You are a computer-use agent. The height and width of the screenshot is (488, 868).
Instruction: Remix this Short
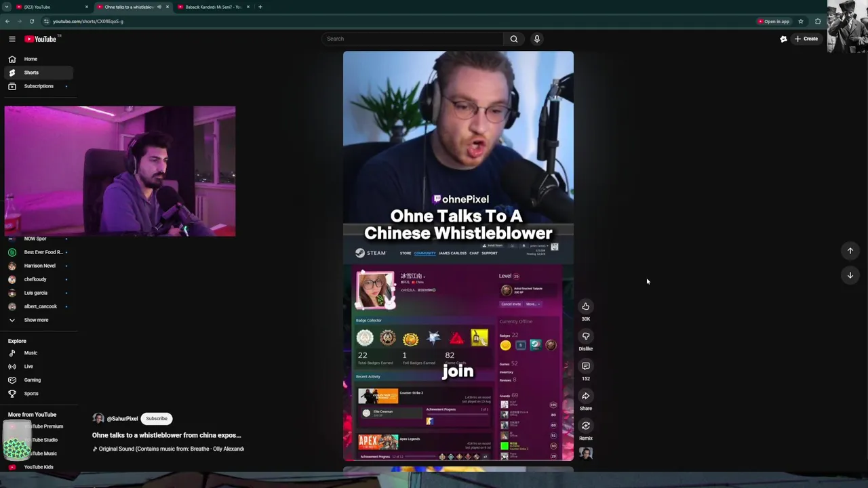point(585,426)
